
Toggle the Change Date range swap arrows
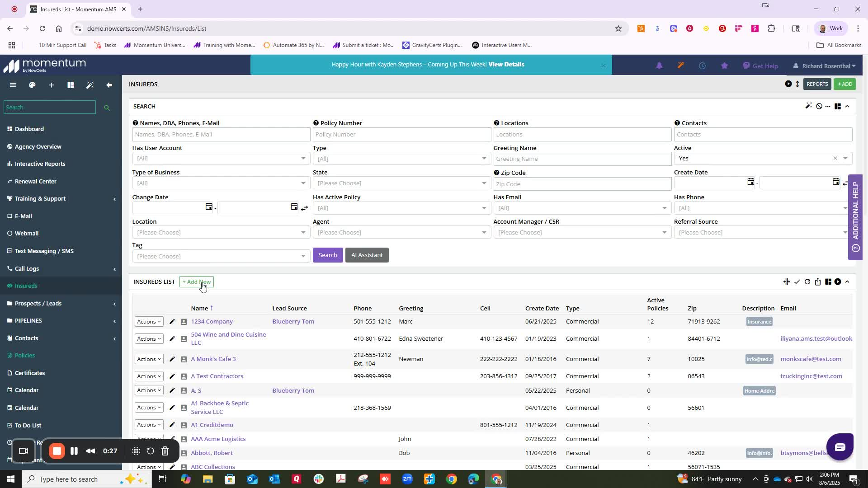pyautogui.click(x=304, y=208)
